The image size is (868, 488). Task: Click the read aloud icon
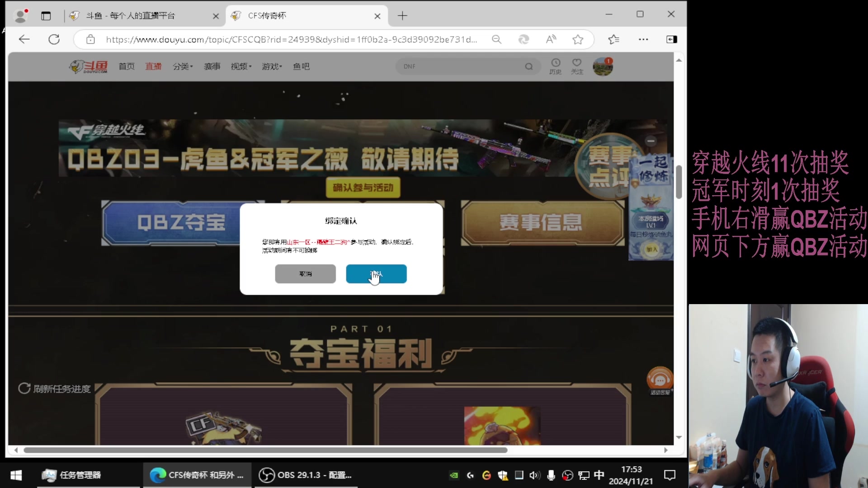tap(551, 39)
